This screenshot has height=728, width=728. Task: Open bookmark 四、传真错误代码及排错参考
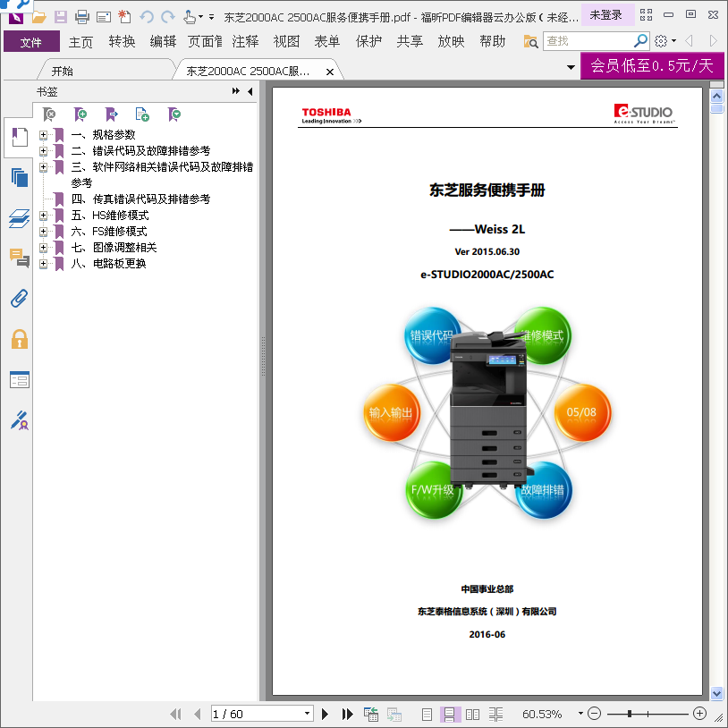[x=140, y=199]
